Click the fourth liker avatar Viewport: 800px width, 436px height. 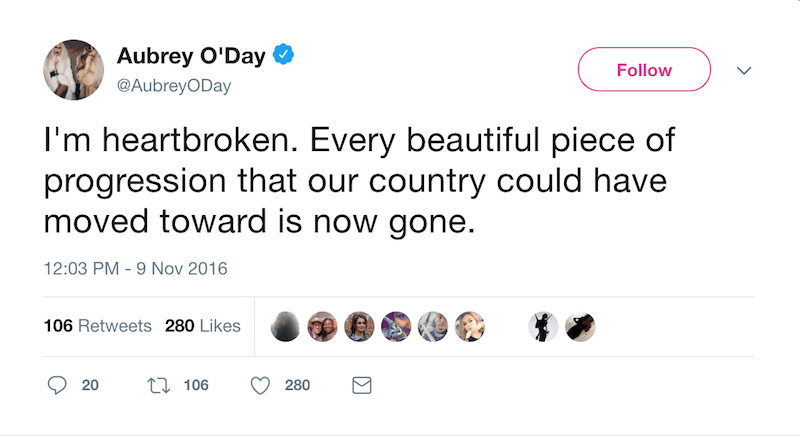pos(396,326)
